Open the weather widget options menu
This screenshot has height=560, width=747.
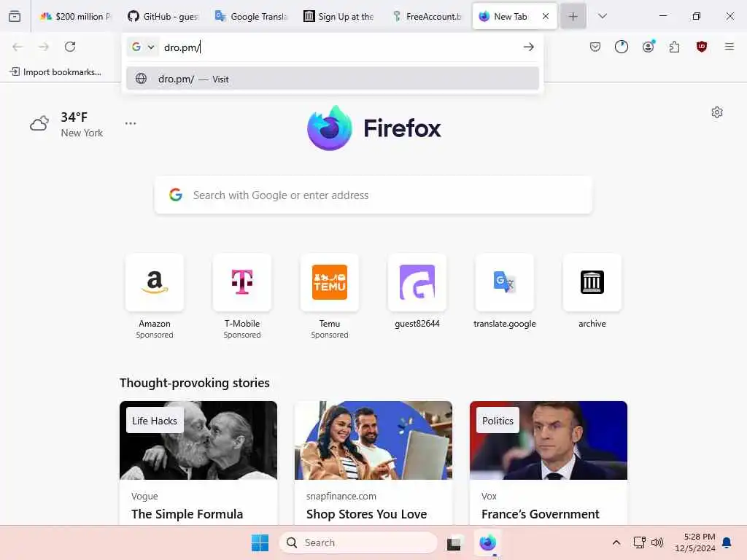click(x=131, y=123)
